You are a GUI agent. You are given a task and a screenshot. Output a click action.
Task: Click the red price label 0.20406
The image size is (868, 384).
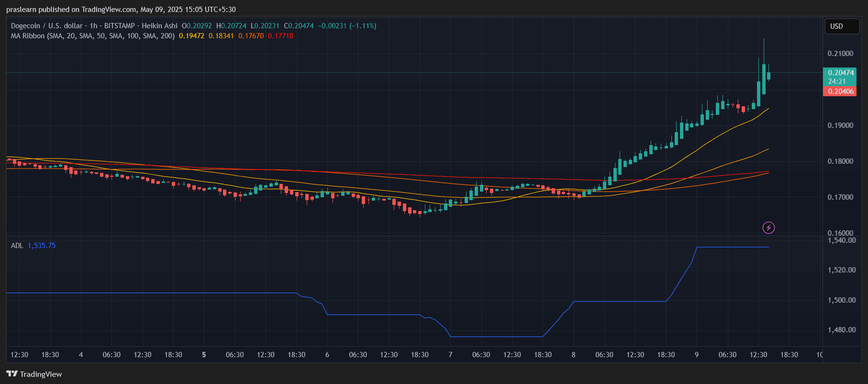coord(840,91)
